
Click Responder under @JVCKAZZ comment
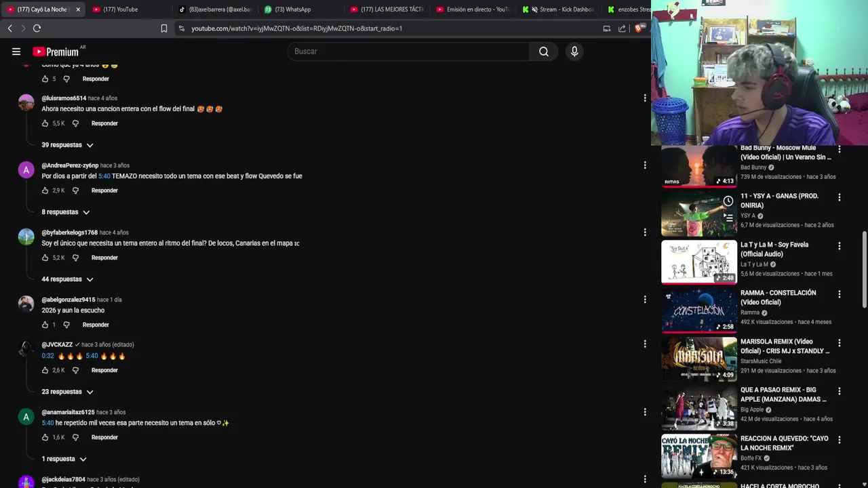[x=104, y=370]
